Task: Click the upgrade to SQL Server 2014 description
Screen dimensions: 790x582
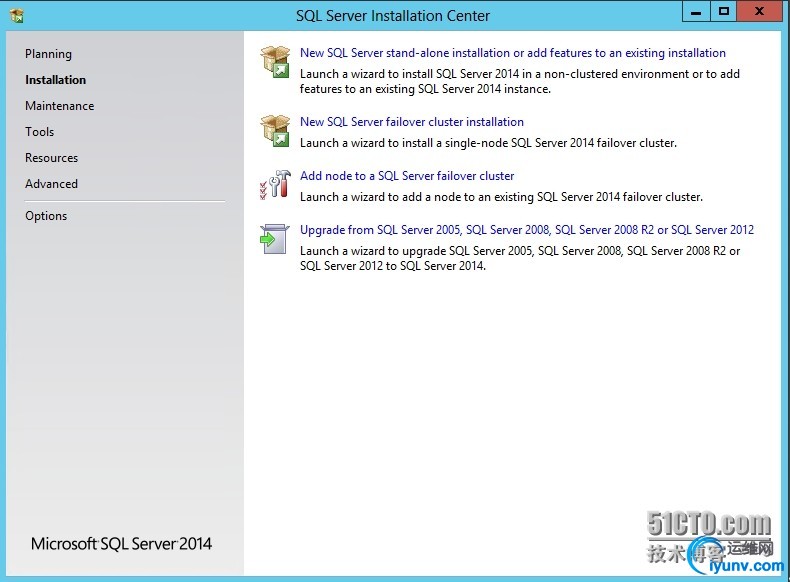Action: (520, 258)
